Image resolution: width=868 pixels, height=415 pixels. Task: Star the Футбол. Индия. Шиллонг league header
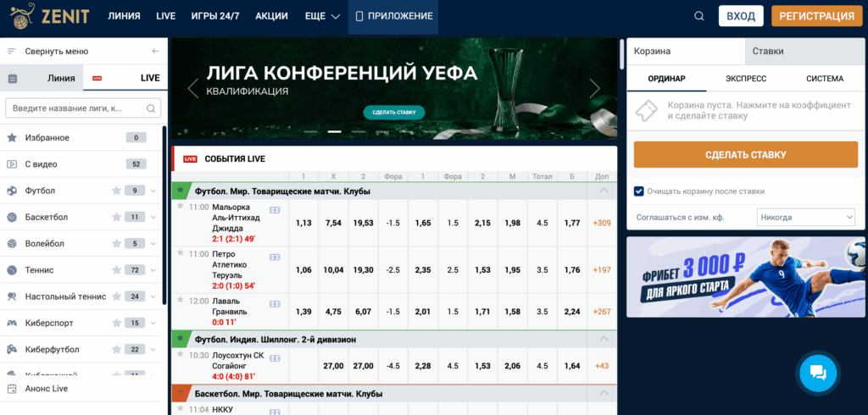(x=180, y=338)
